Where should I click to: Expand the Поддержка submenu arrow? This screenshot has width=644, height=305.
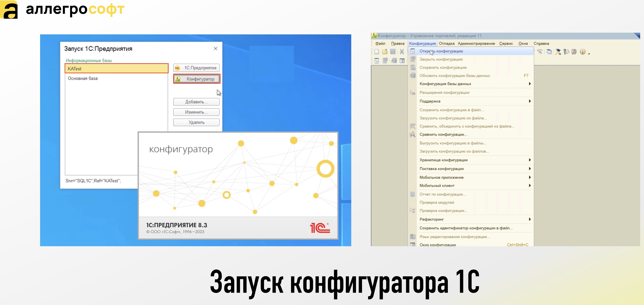coord(530,101)
